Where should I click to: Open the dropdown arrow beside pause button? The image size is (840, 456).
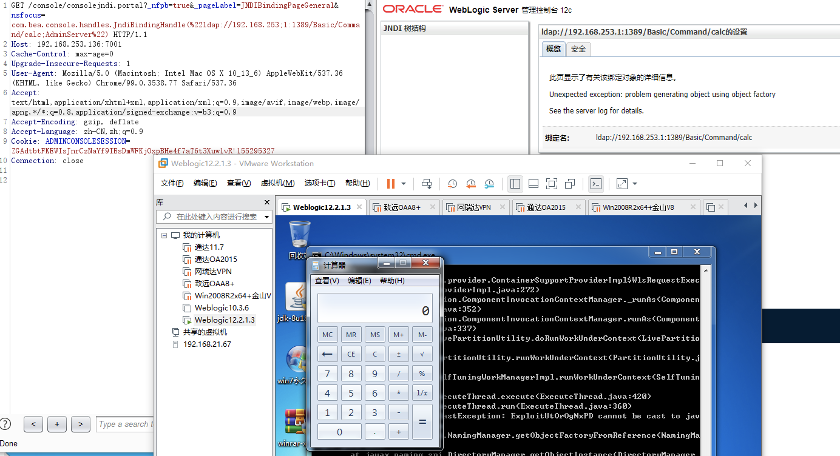(404, 184)
